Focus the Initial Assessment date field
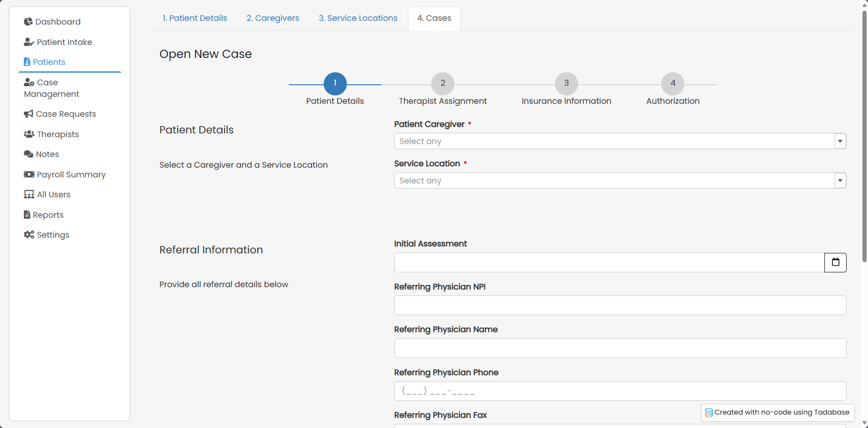This screenshot has height=428, width=868. pyautogui.click(x=609, y=263)
